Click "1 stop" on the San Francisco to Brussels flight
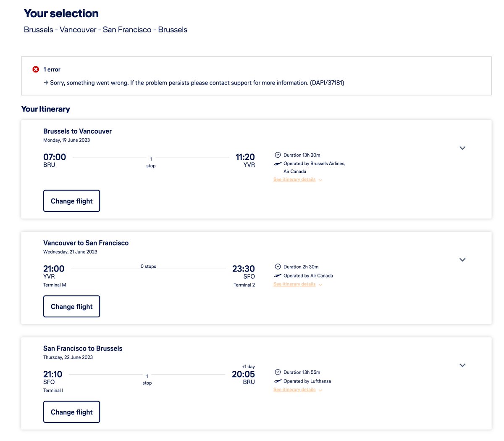This screenshot has height=441, width=504. [147, 380]
